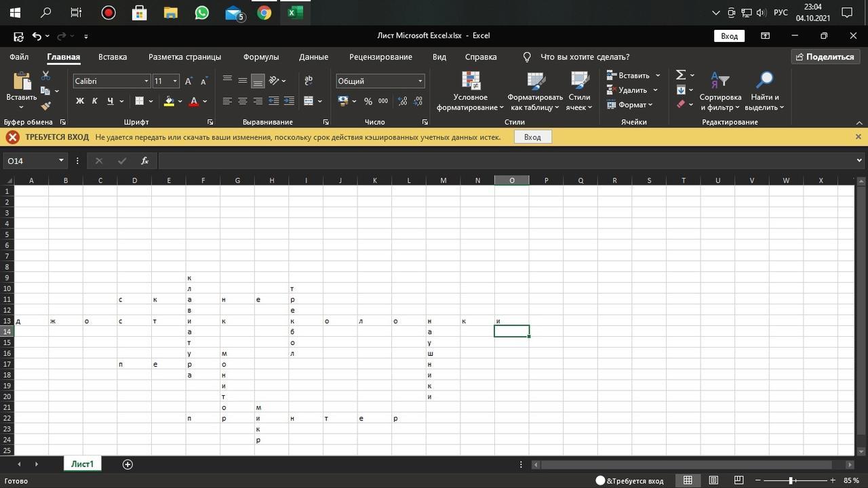Select the Format Painter brush icon
The width and height of the screenshot is (868, 488).
[45, 106]
